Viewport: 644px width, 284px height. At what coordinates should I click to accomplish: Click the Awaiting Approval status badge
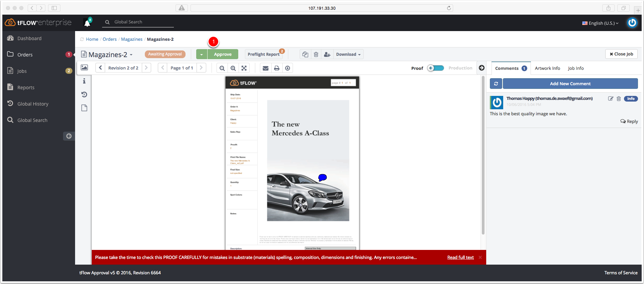165,54
